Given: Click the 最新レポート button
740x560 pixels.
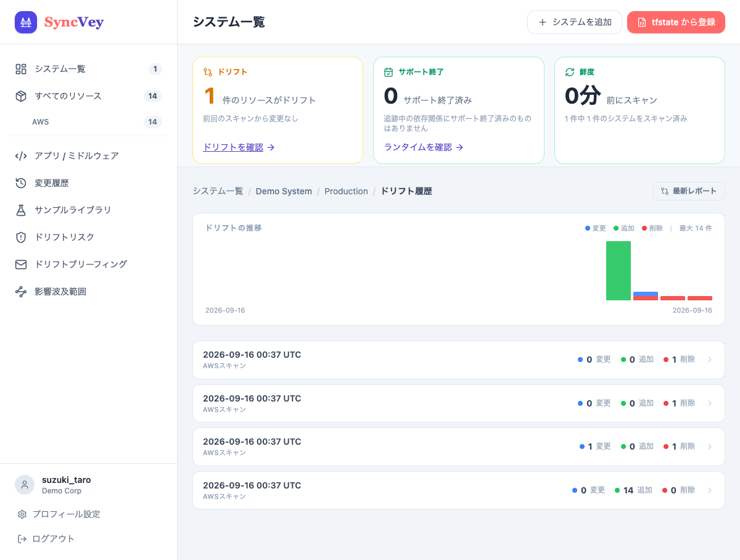Looking at the screenshot, I should [689, 191].
